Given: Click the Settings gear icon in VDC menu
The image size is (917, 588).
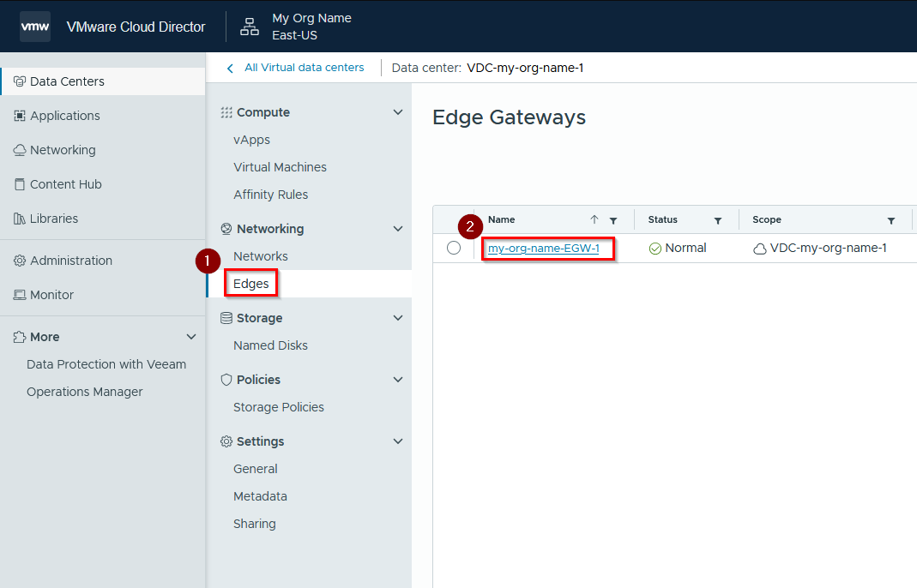Looking at the screenshot, I should [x=226, y=441].
